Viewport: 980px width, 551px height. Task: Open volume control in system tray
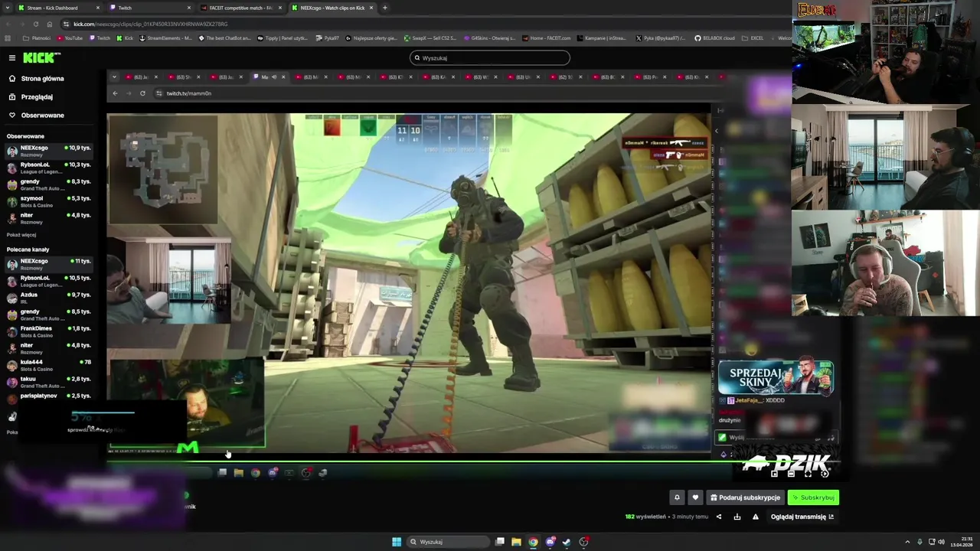[941, 542]
